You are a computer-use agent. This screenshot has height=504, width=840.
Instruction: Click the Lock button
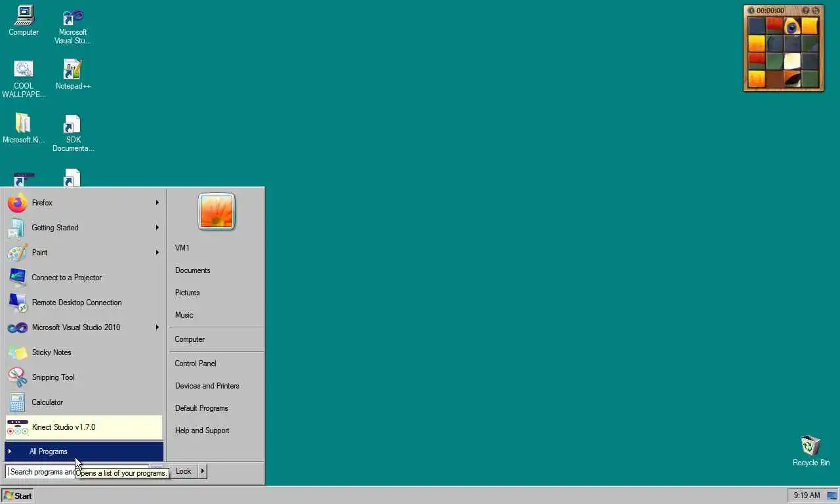(183, 471)
